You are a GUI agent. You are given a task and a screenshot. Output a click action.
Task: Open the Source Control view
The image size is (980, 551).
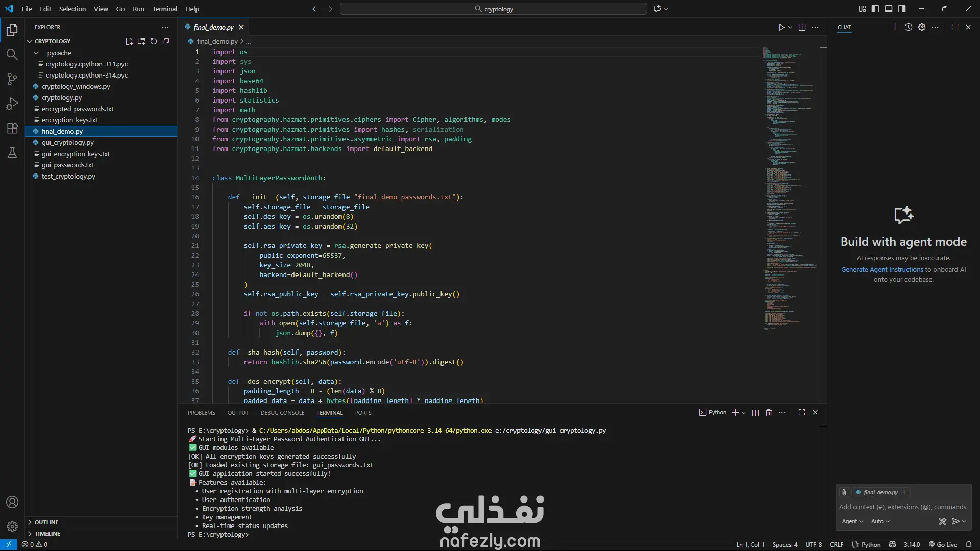12,79
